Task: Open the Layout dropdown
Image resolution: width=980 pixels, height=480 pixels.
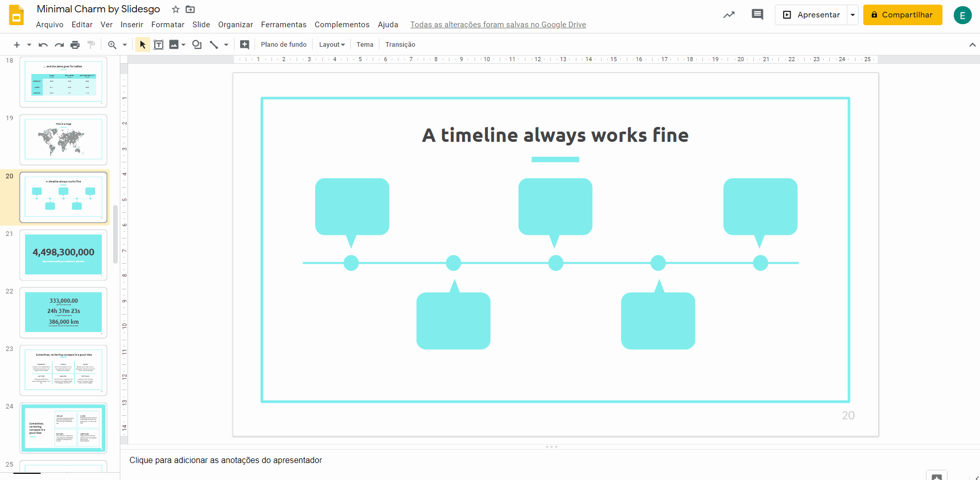Action: [332, 45]
